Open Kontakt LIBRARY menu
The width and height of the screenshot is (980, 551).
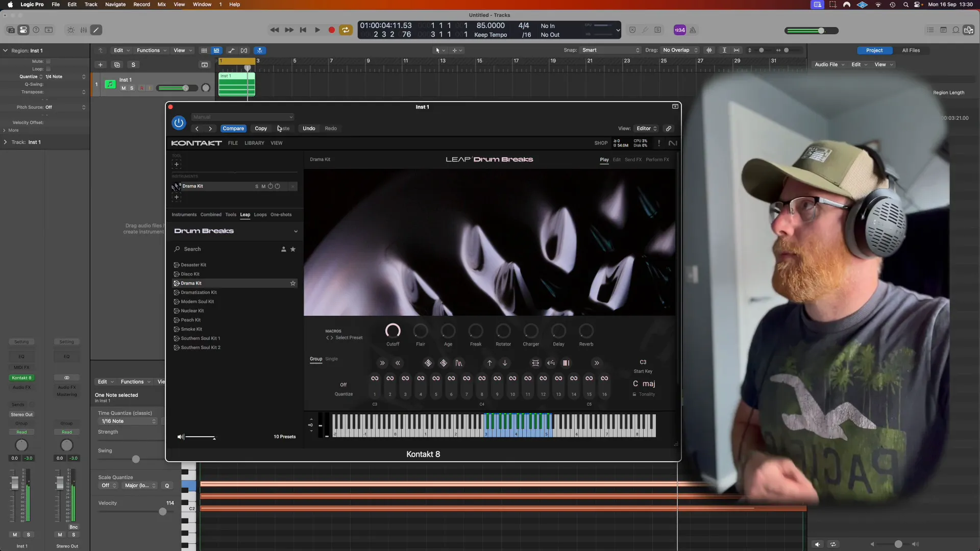[254, 143]
